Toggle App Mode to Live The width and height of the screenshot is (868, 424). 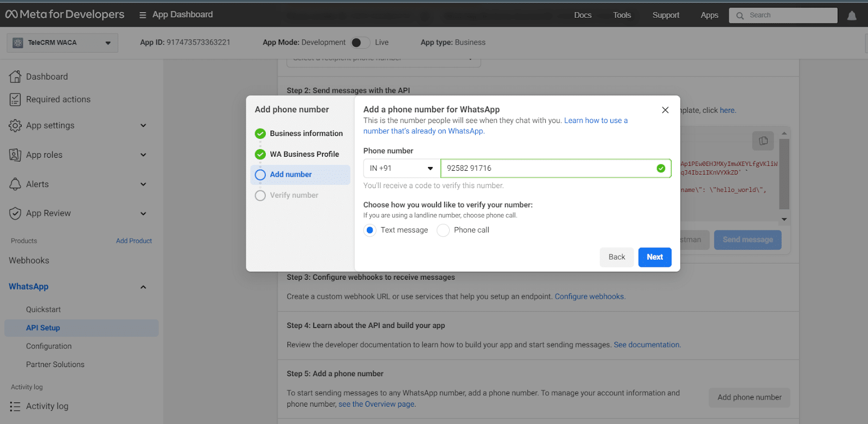360,42
